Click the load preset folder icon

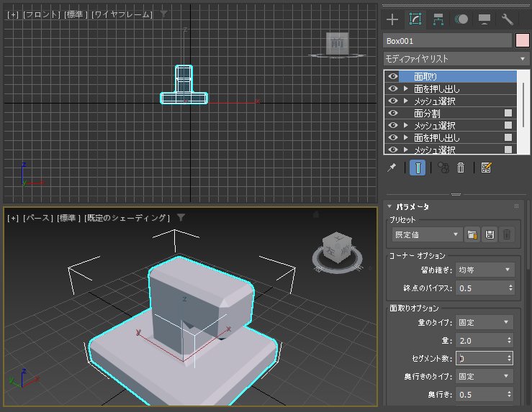pyautogui.click(x=472, y=234)
